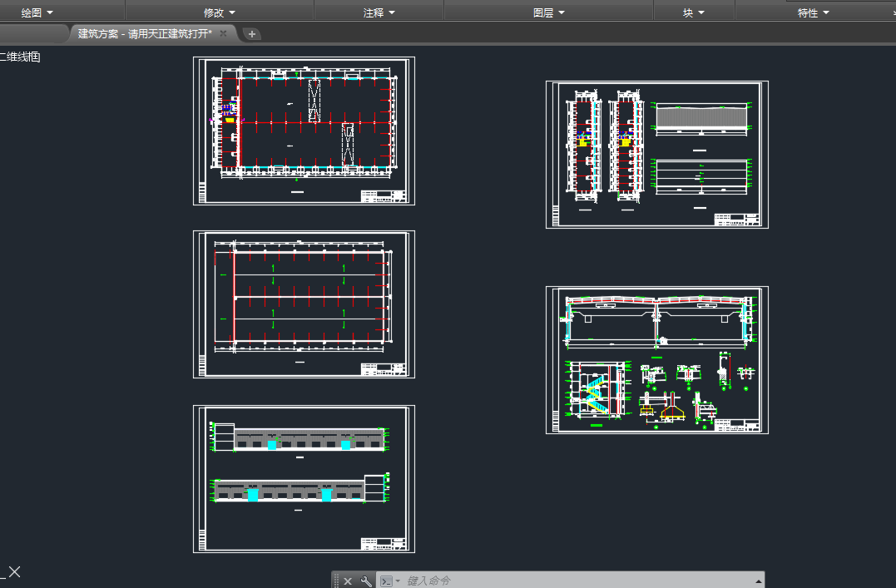Open the 注释 panel dropdown

(x=379, y=12)
